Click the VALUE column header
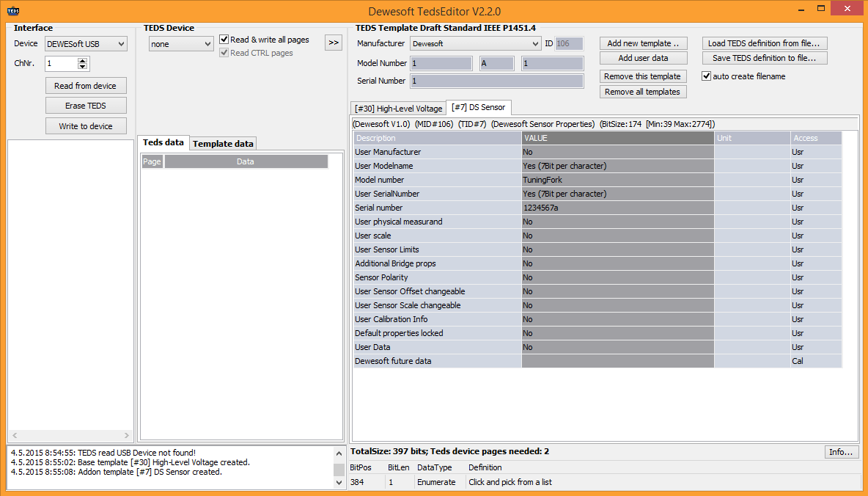Screen dimensions: 868x496 tap(618, 138)
